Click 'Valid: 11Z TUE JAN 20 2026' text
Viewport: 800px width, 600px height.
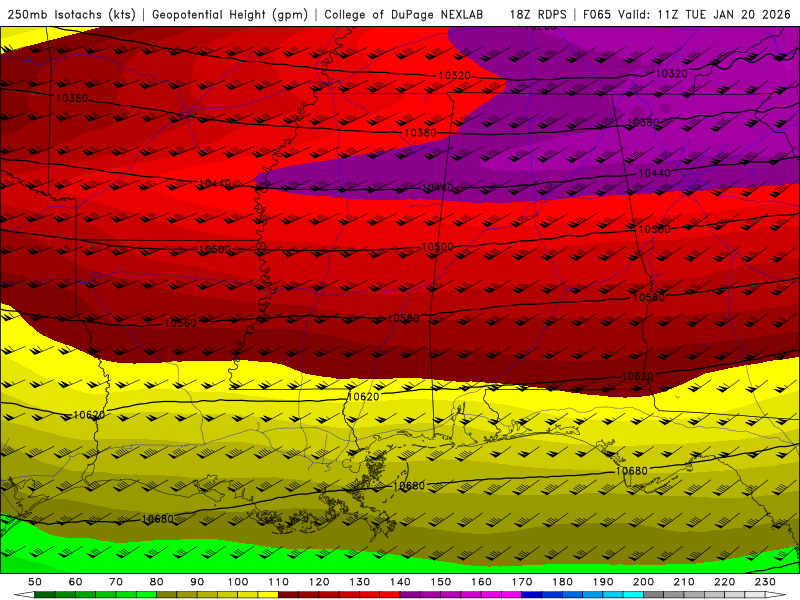click(x=705, y=14)
